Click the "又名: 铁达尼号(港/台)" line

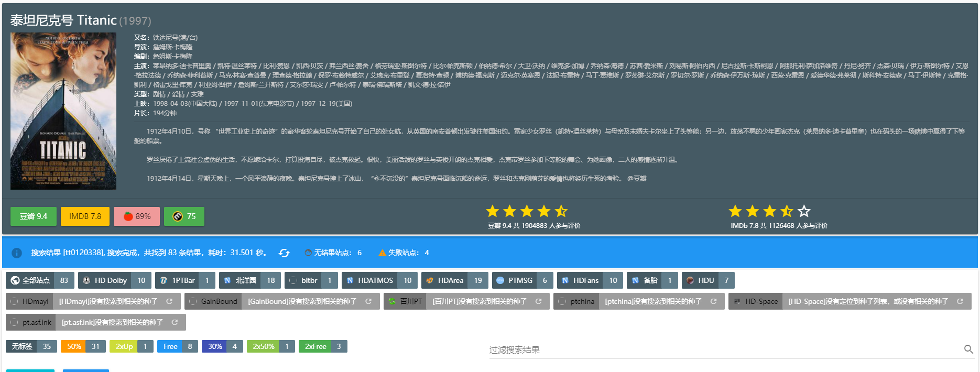coord(166,38)
